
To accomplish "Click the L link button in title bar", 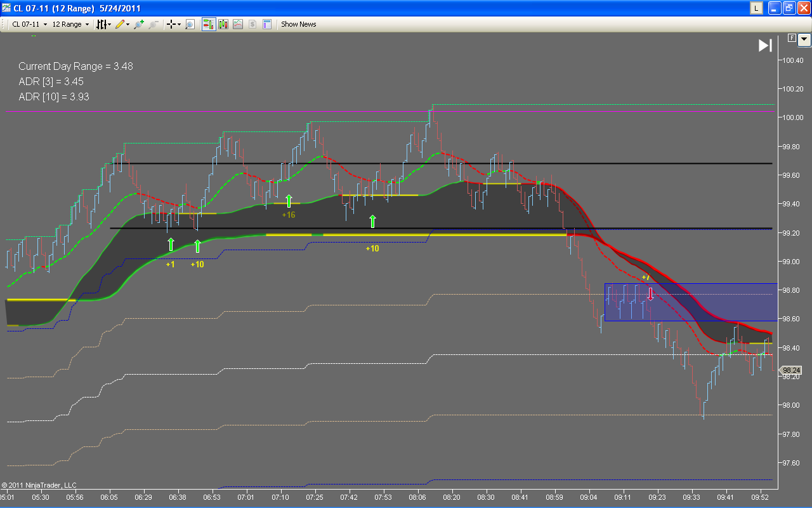I will (756, 8).
